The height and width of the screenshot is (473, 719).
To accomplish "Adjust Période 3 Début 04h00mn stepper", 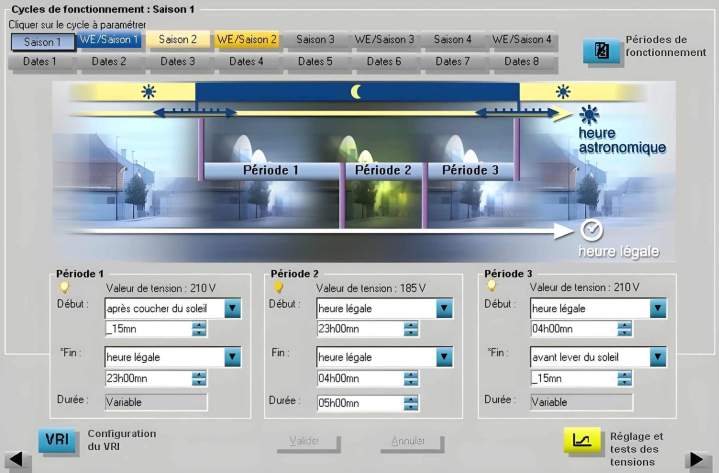I will pyautogui.click(x=625, y=329).
